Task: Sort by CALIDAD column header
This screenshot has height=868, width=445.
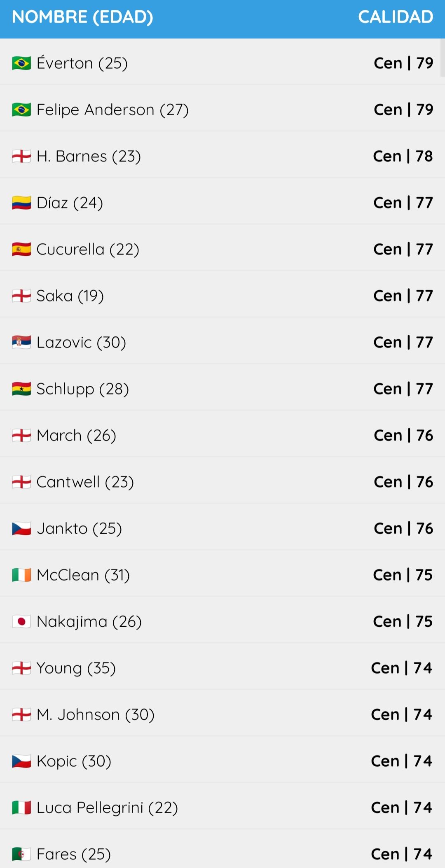Action: point(396,17)
